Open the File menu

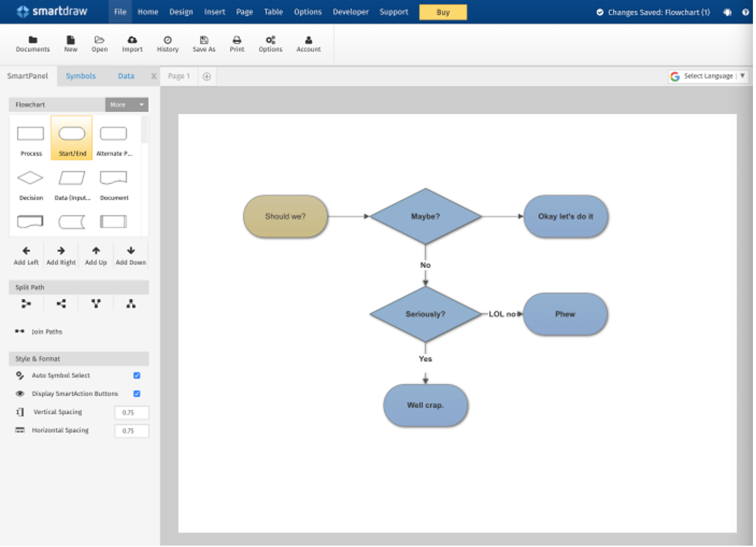point(120,12)
